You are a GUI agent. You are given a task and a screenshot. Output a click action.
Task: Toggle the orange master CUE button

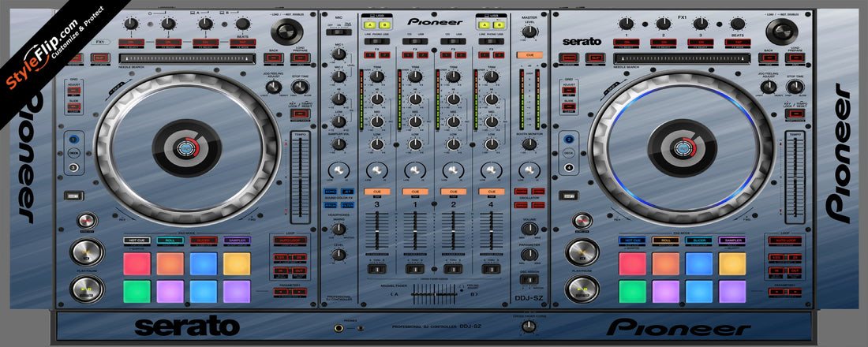point(529,54)
